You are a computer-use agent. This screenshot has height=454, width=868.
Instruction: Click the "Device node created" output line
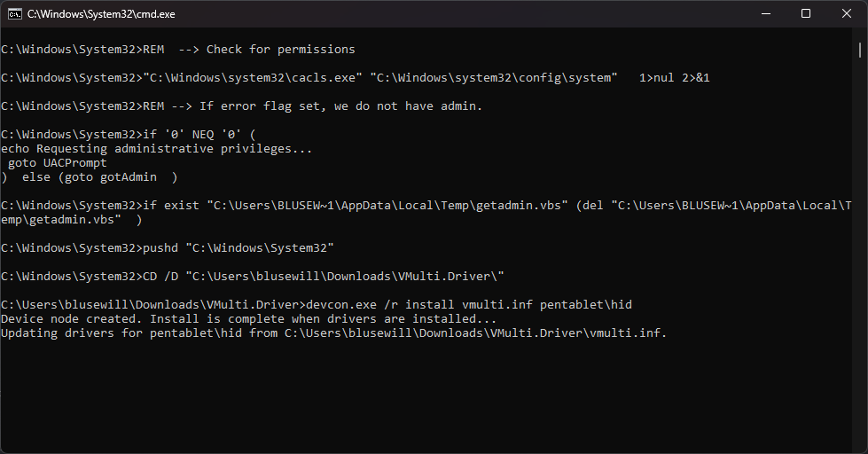[248, 319]
